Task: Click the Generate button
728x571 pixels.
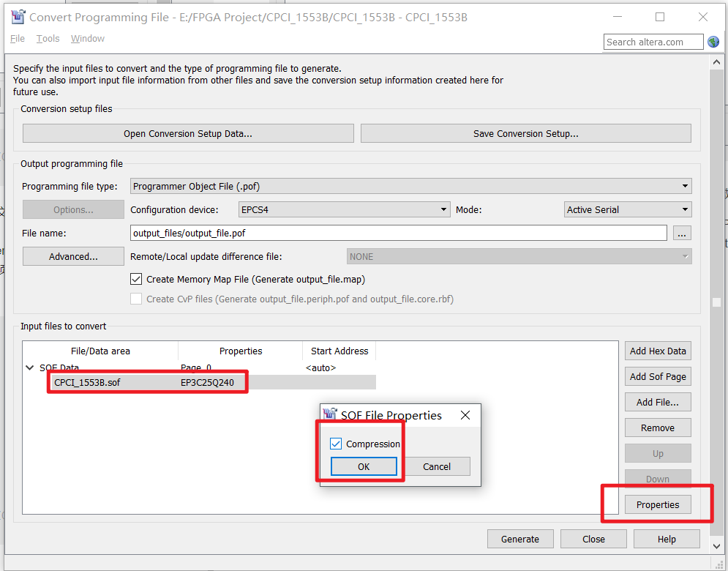Action: click(x=520, y=539)
